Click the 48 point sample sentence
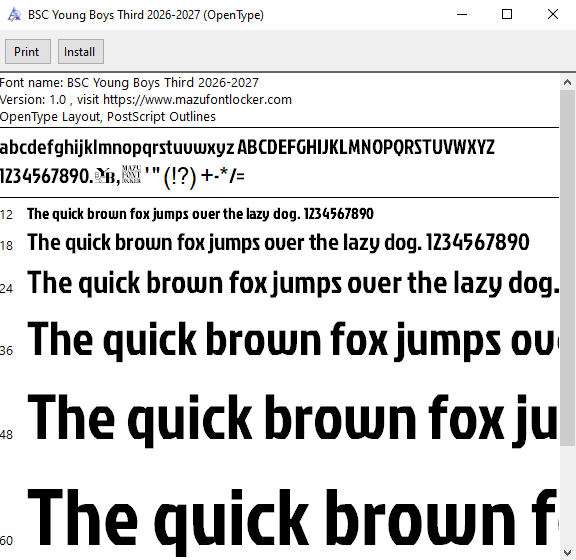This screenshot has width=576, height=560. (293, 420)
